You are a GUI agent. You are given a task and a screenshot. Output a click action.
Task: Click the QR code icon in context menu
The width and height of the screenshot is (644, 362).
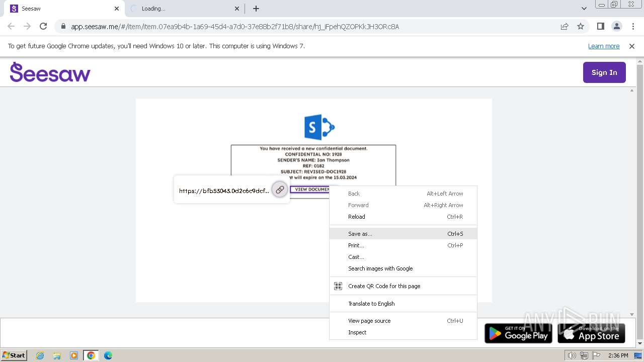pyautogui.click(x=338, y=286)
